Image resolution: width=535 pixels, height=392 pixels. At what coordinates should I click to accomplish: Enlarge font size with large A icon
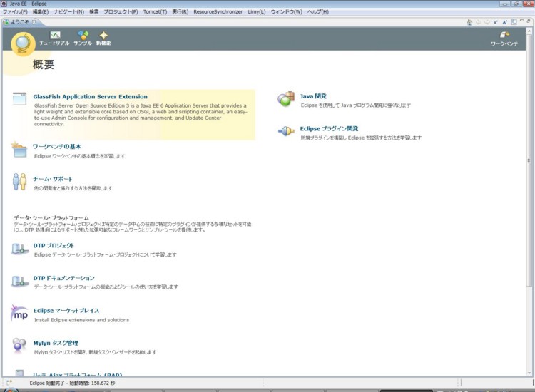click(504, 22)
